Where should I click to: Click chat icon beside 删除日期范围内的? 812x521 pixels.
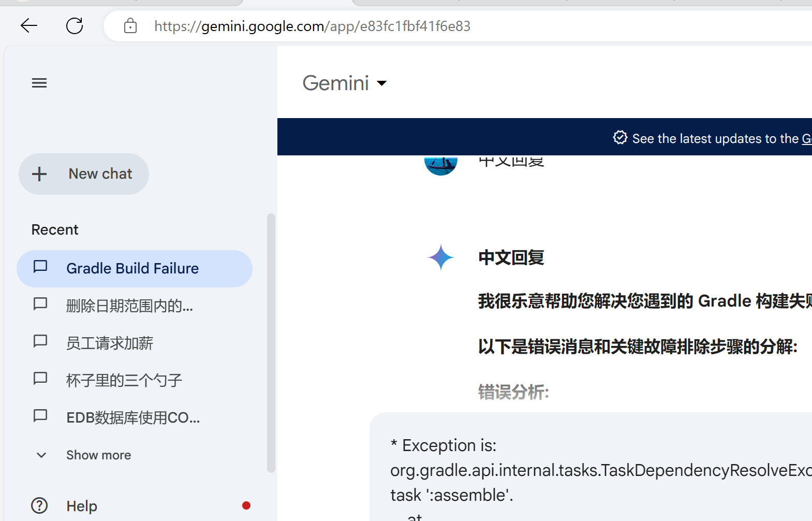point(40,304)
